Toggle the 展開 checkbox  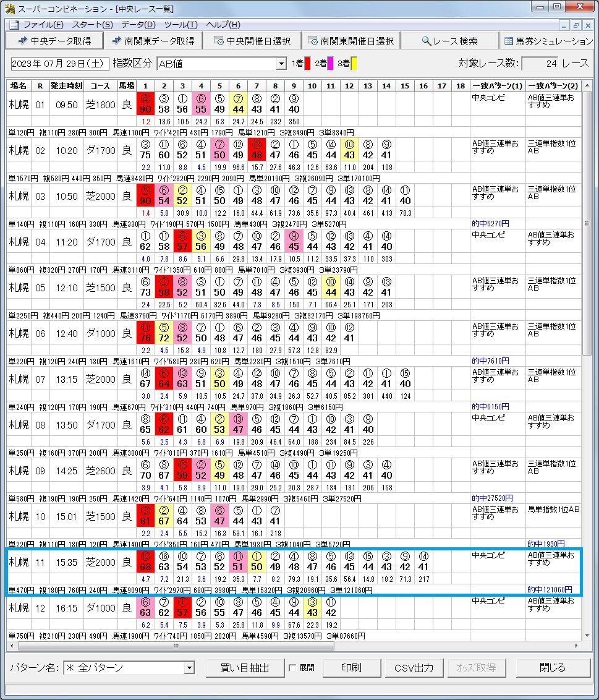click(292, 668)
